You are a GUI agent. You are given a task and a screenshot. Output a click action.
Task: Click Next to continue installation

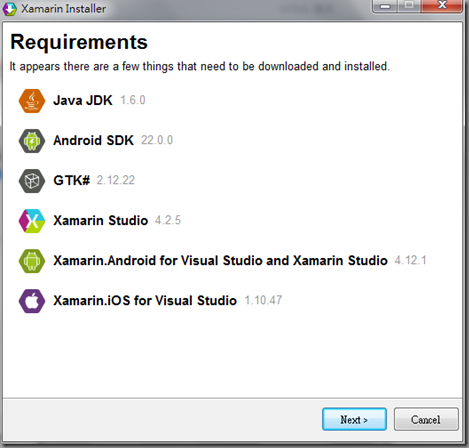point(354,419)
